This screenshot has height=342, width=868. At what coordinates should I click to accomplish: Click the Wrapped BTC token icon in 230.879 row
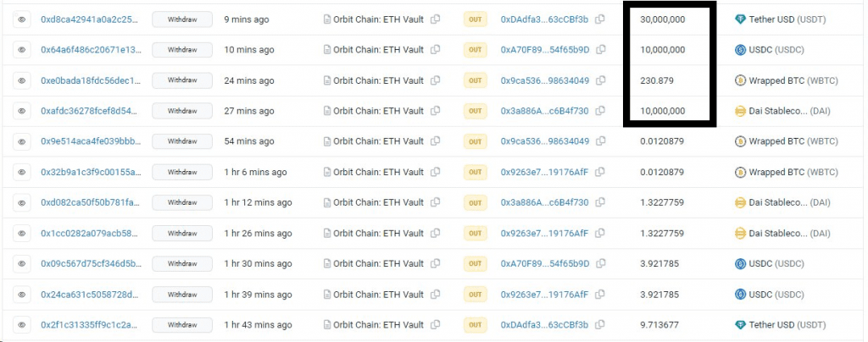[739, 80]
